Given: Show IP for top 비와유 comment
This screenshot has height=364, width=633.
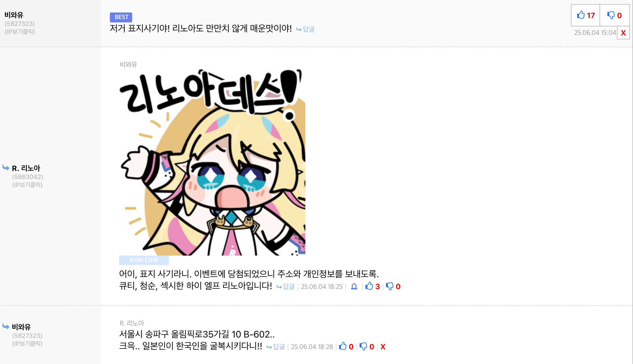Looking at the screenshot, I should click(x=20, y=32).
